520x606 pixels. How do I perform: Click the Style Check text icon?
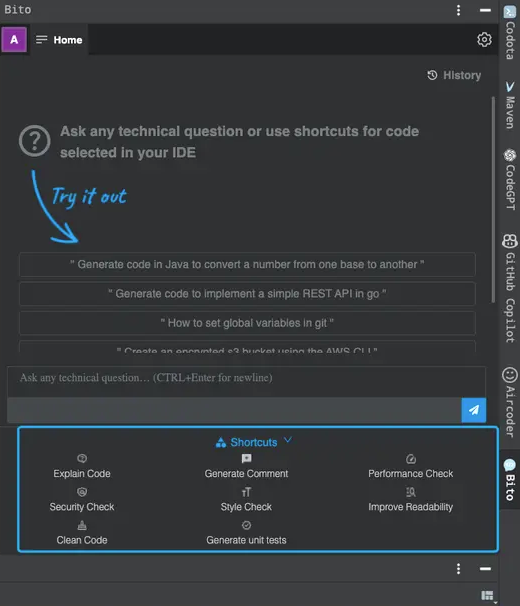point(246,492)
